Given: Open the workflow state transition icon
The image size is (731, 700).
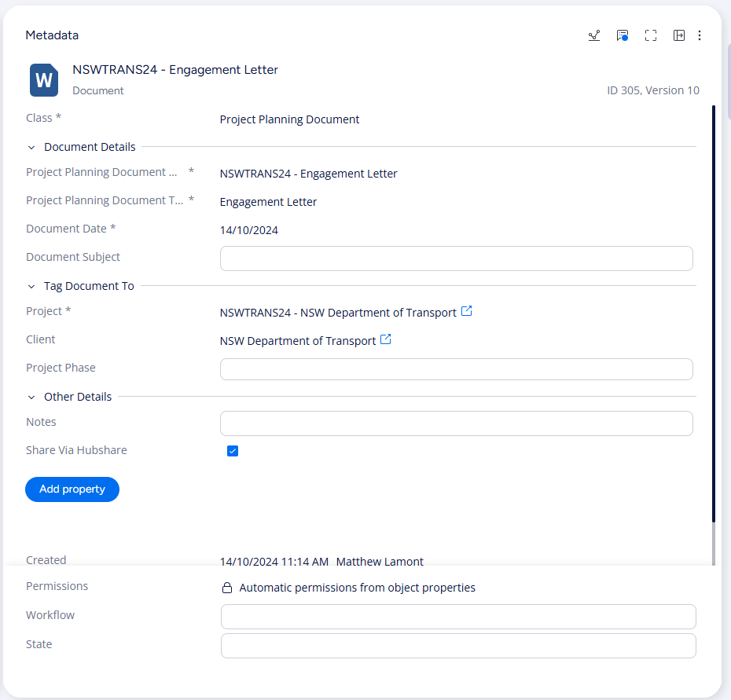Looking at the screenshot, I should (594, 35).
